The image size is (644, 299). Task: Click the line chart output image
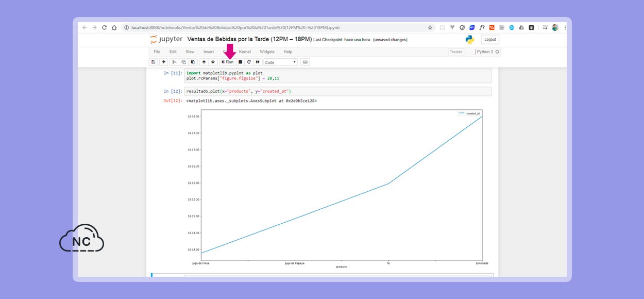tap(338, 188)
